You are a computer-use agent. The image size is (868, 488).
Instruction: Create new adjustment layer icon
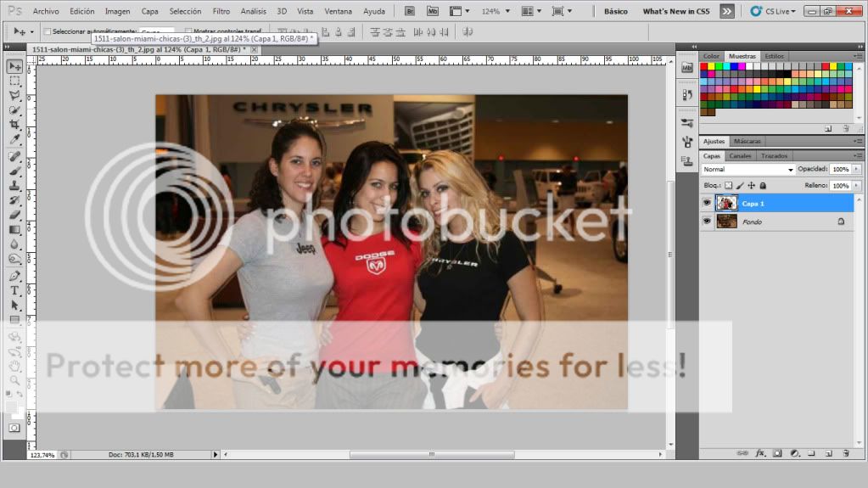point(794,453)
